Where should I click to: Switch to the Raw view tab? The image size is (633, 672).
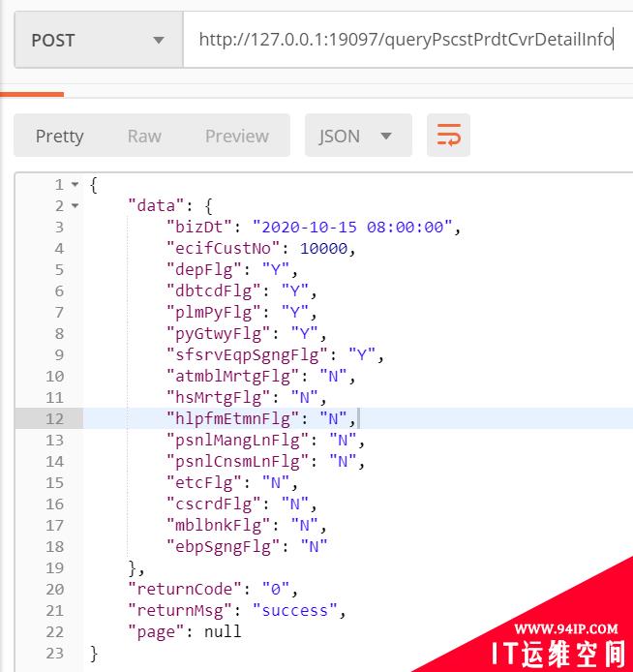(x=144, y=136)
